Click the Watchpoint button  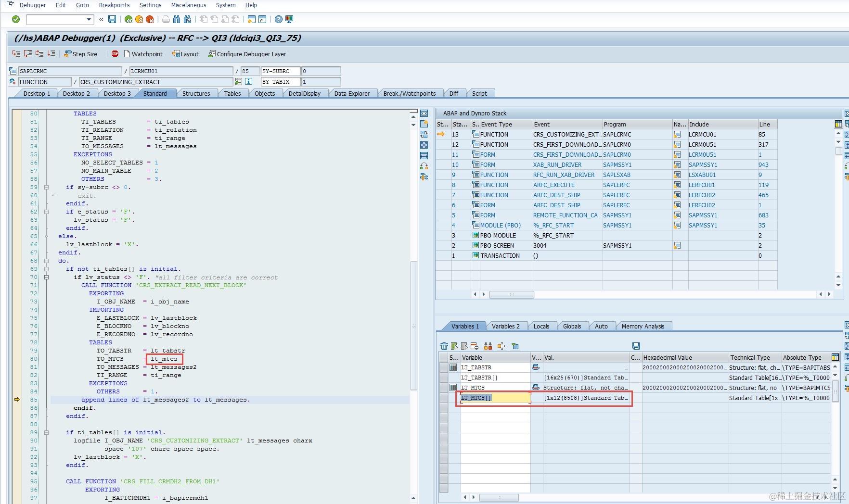pyautogui.click(x=143, y=54)
